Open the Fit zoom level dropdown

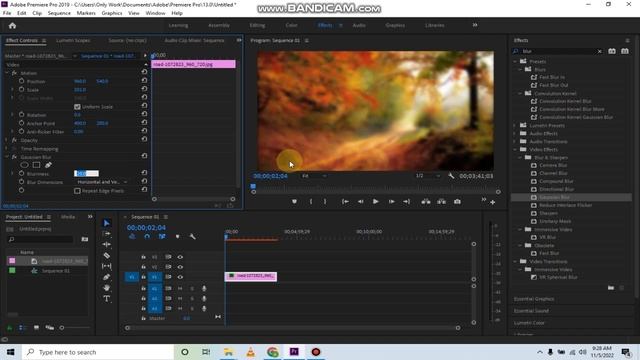click(x=314, y=176)
